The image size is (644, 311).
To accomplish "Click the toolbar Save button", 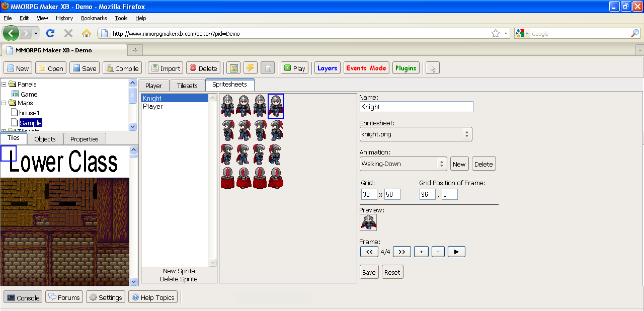I will click(x=85, y=68).
